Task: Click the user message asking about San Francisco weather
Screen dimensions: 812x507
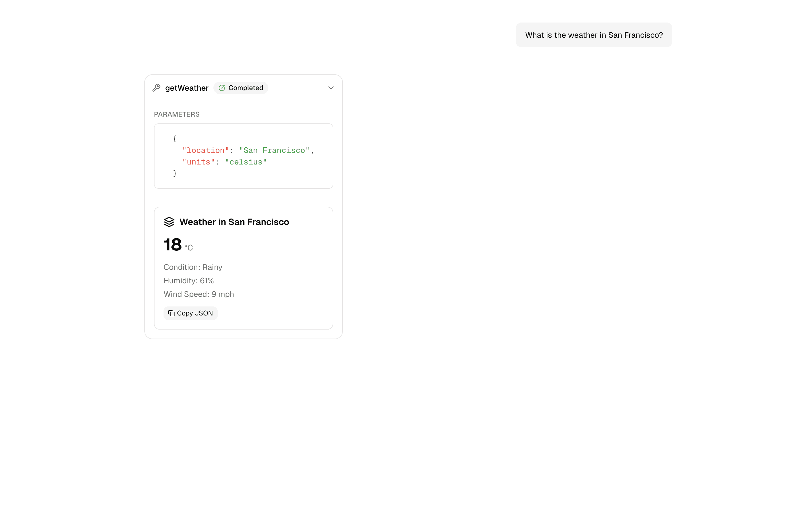Action: click(593, 35)
